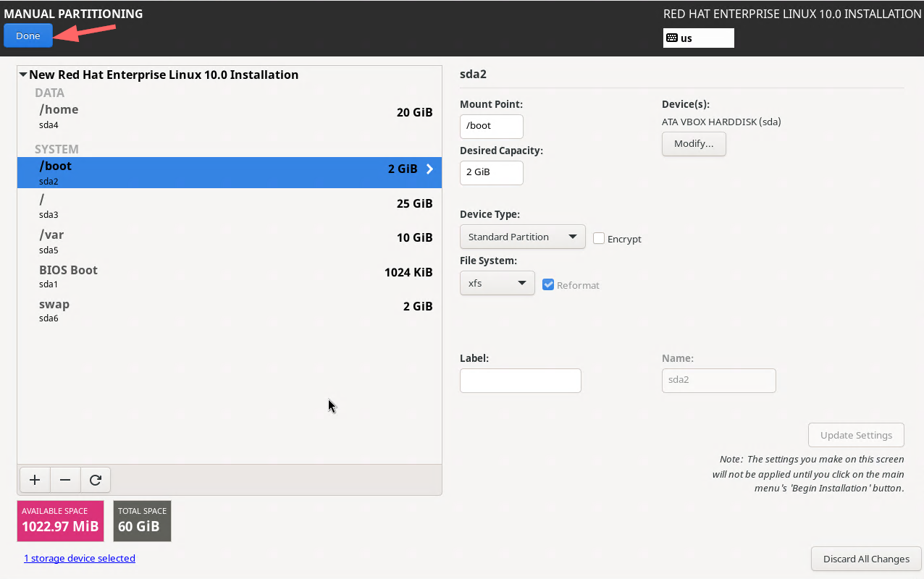Open the File System xfs dropdown
The width and height of the screenshot is (924, 579).
pos(497,283)
